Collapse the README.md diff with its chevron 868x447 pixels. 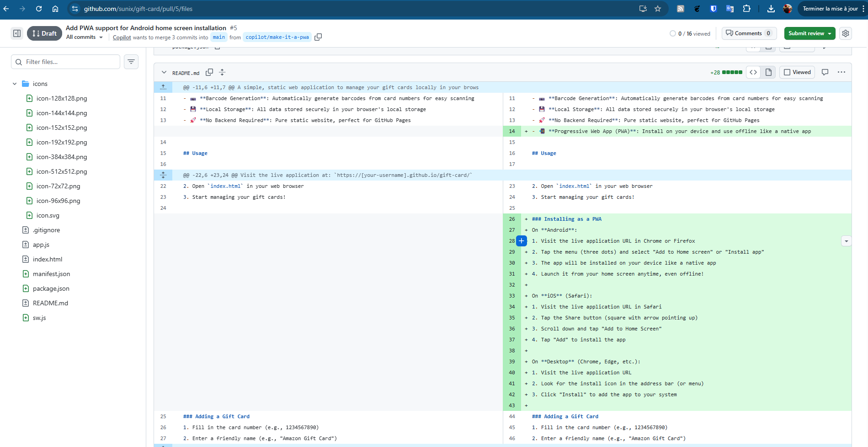pyautogui.click(x=163, y=72)
